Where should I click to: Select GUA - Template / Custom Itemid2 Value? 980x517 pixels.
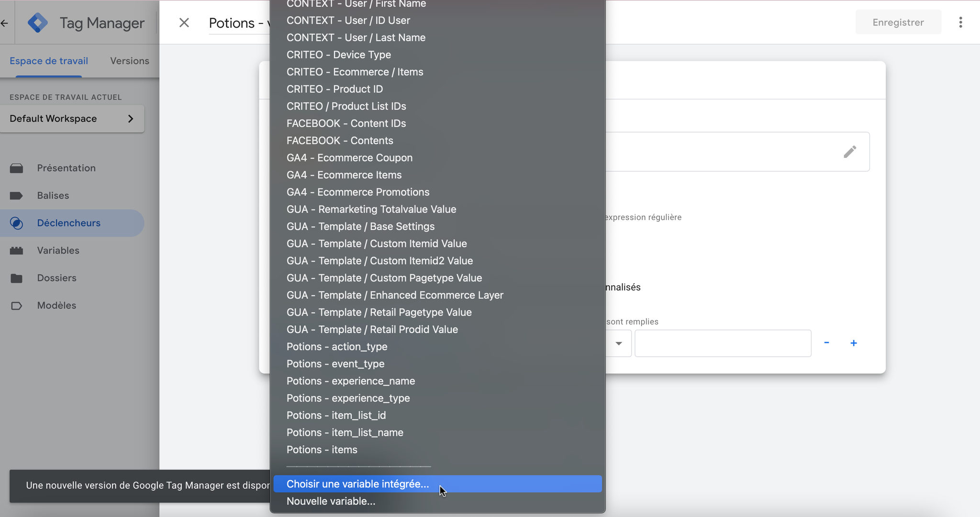click(x=438, y=261)
